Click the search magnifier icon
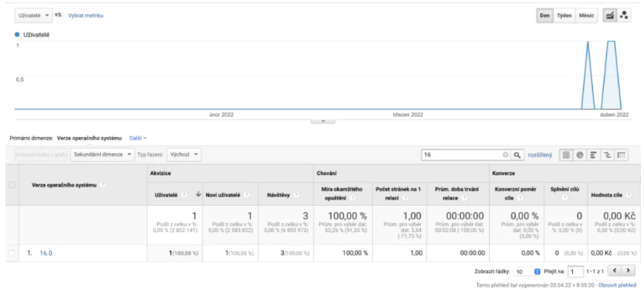 point(517,155)
